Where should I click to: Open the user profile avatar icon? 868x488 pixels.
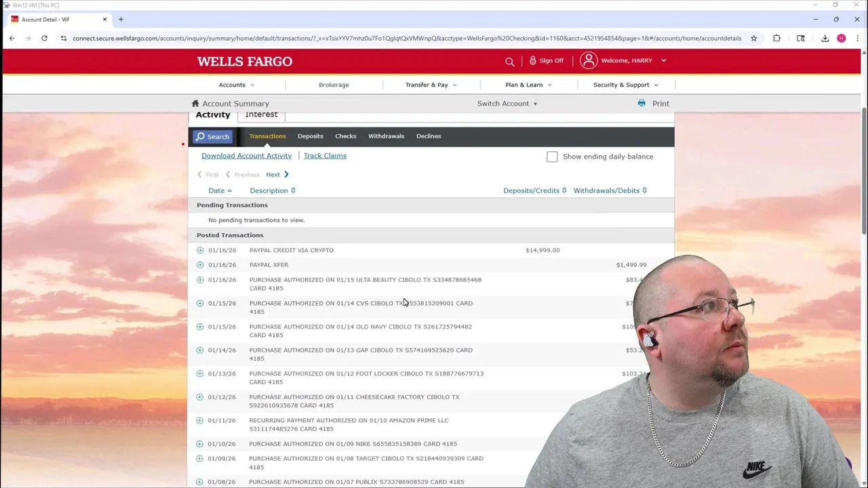click(x=589, y=60)
